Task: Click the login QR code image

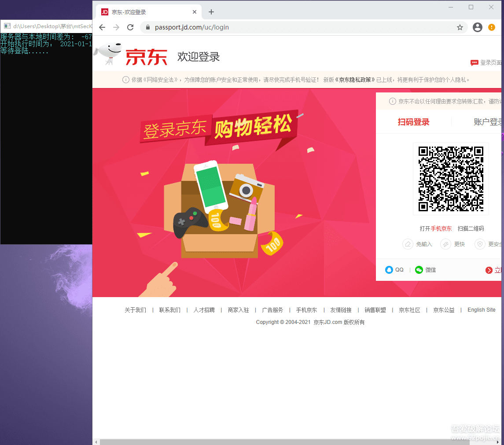Action: click(451, 179)
